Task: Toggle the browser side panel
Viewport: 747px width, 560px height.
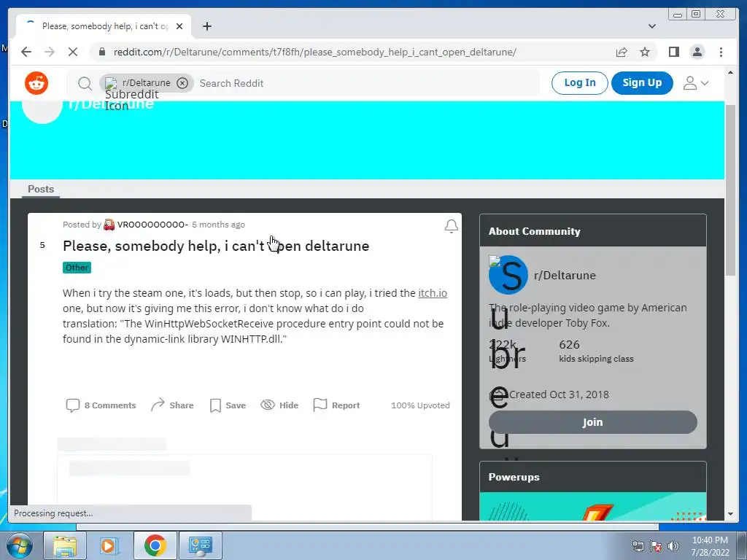Action: pyautogui.click(x=673, y=52)
